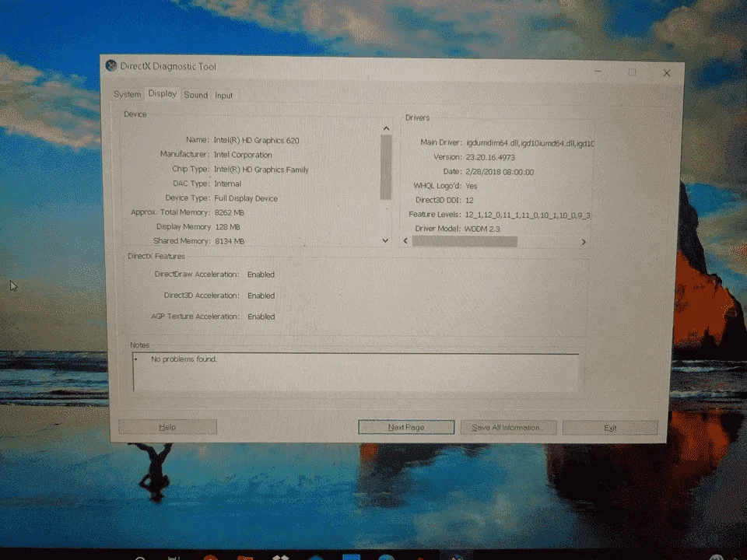Click the Driver Model value 'WDDM 2.3'

click(482, 229)
